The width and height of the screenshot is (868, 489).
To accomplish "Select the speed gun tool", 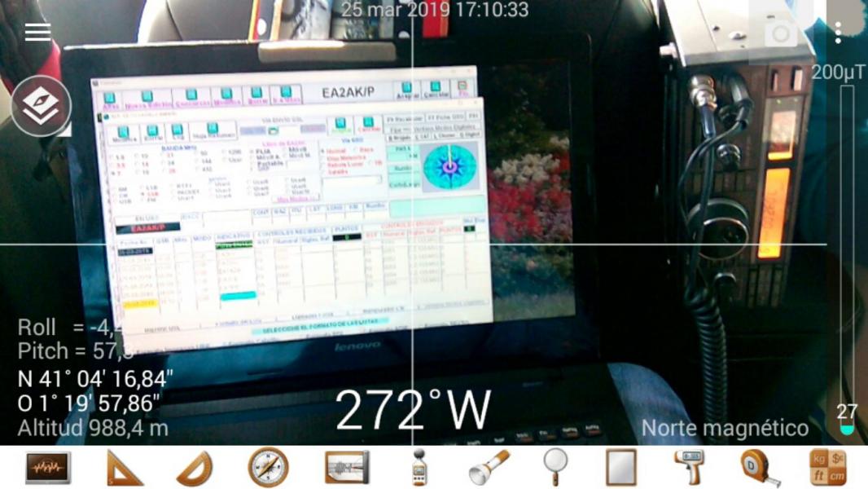I will pos(692,468).
